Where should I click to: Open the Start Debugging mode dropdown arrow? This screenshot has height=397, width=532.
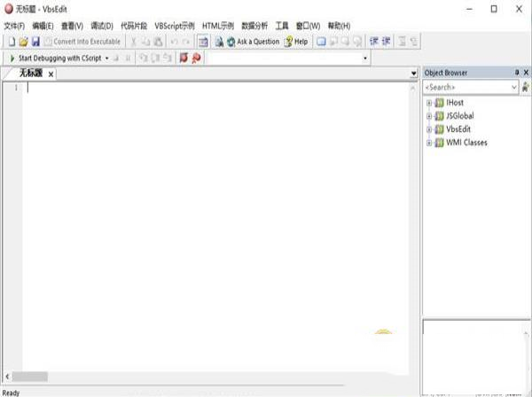click(x=106, y=58)
